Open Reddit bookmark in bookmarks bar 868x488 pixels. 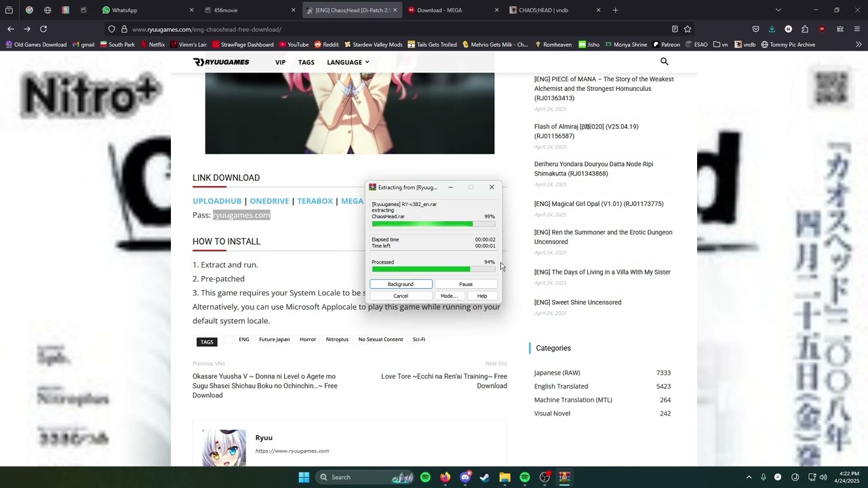pyautogui.click(x=325, y=45)
